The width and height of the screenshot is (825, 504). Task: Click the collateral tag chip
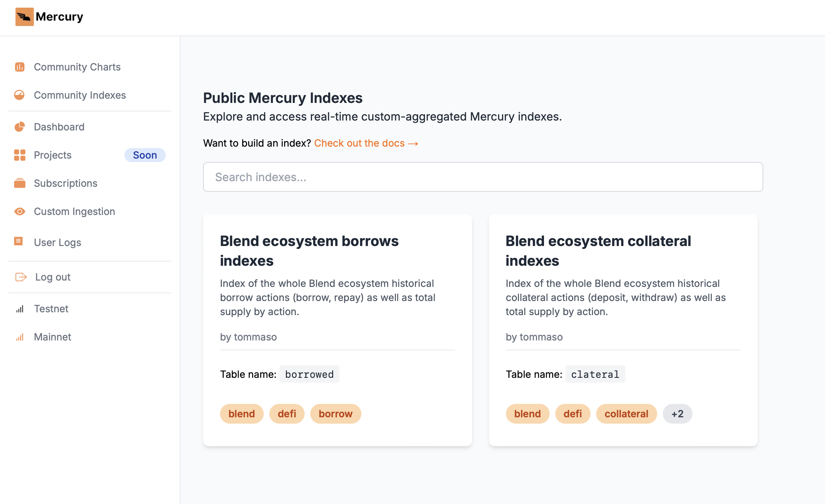(x=626, y=414)
